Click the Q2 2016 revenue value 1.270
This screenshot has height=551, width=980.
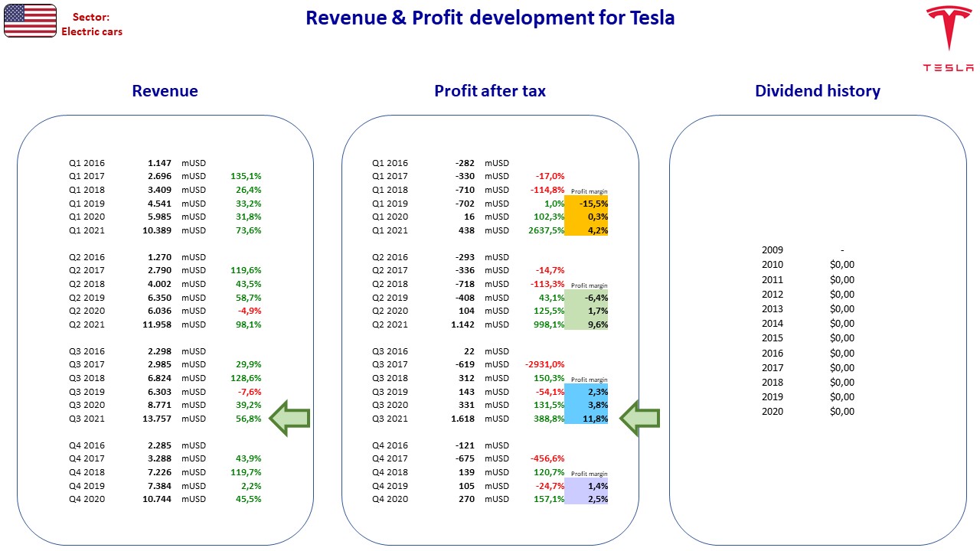158,257
